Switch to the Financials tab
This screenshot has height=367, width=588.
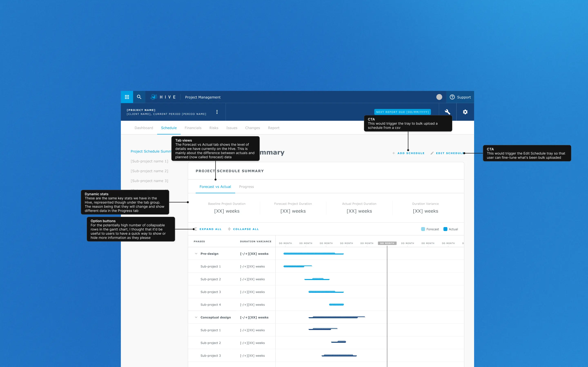(193, 128)
